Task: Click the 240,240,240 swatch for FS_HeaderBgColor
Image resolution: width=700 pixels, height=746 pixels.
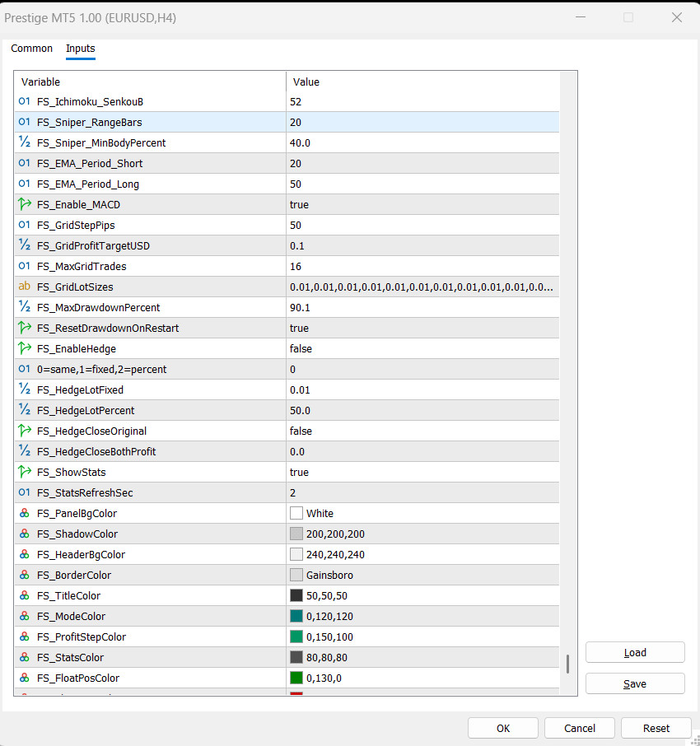Action: coord(296,554)
